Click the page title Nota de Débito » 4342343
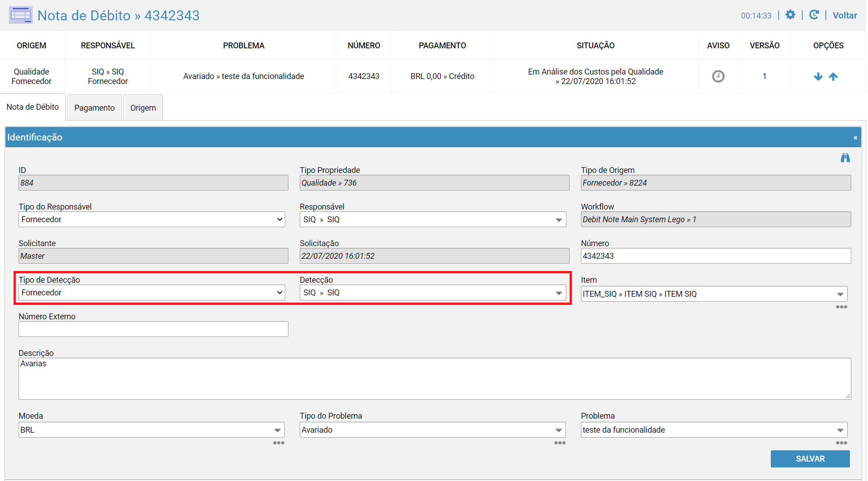The height and width of the screenshot is (481, 868). point(118,15)
